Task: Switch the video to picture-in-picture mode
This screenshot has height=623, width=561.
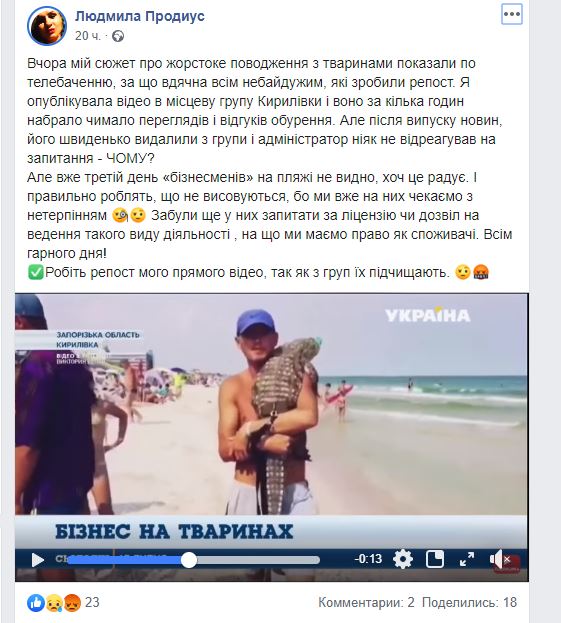Action: tap(435, 559)
